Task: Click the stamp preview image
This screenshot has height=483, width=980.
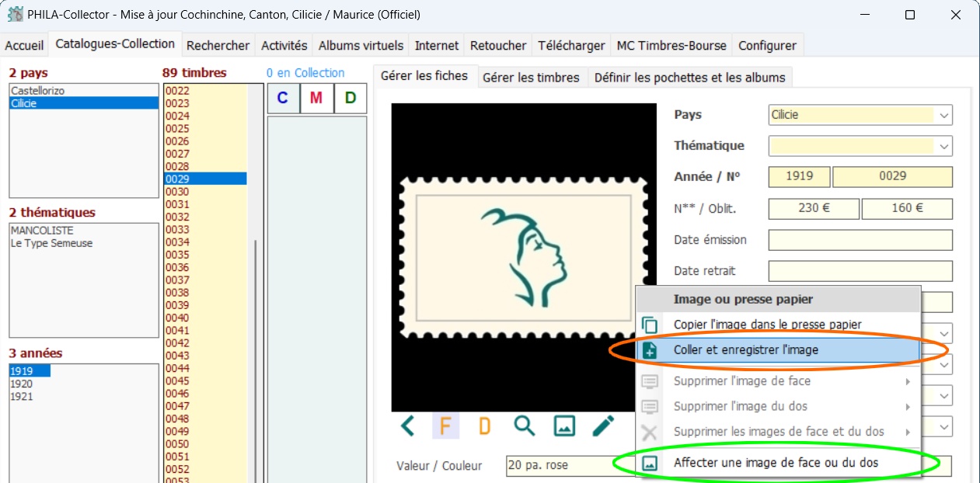Action: coord(524,257)
